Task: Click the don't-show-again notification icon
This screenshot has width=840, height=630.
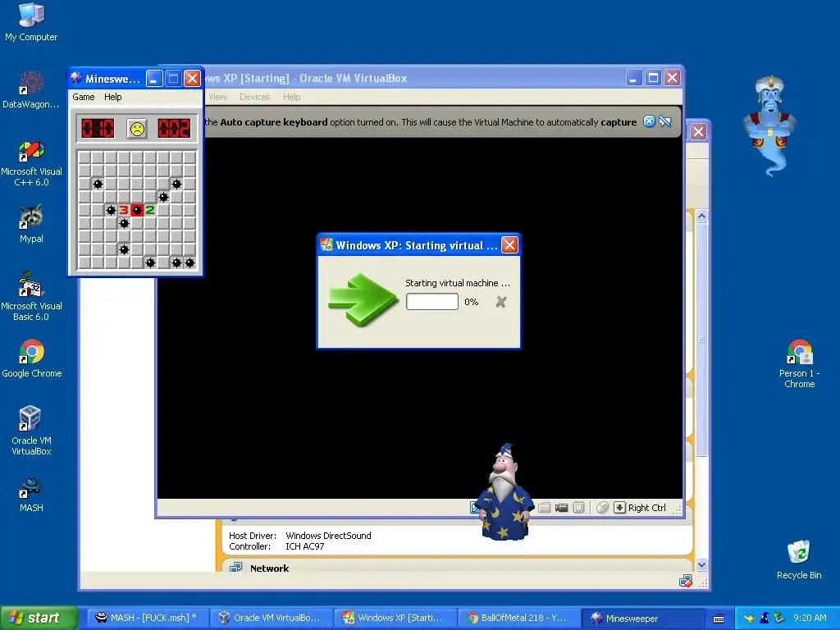Action: click(x=665, y=121)
